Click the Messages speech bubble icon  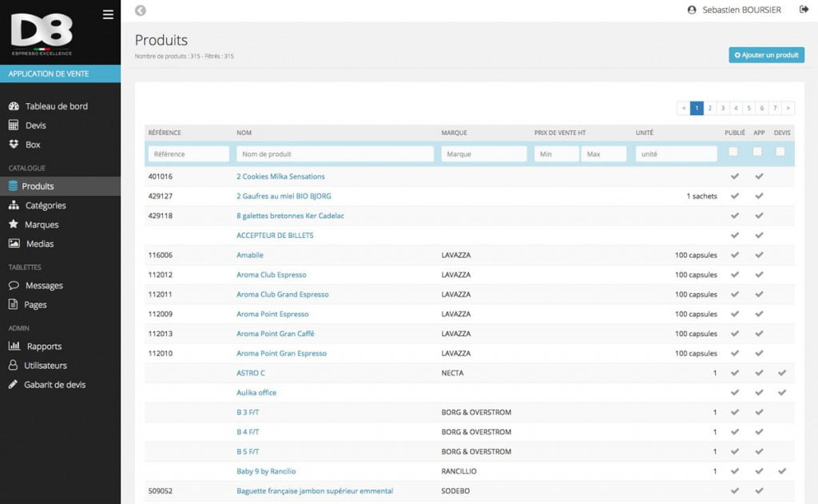tap(14, 285)
